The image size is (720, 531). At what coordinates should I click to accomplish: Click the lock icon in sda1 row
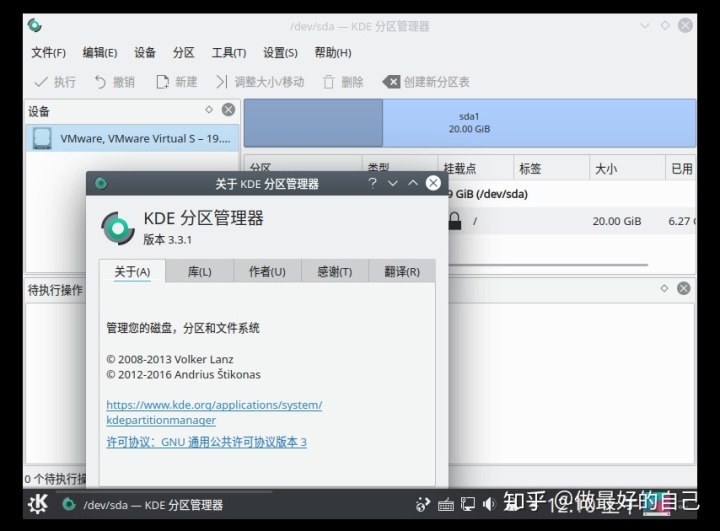point(455,221)
